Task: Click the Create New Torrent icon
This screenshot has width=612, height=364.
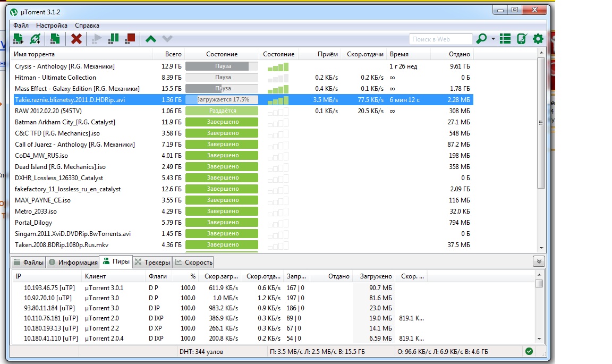Action: pos(55,39)
